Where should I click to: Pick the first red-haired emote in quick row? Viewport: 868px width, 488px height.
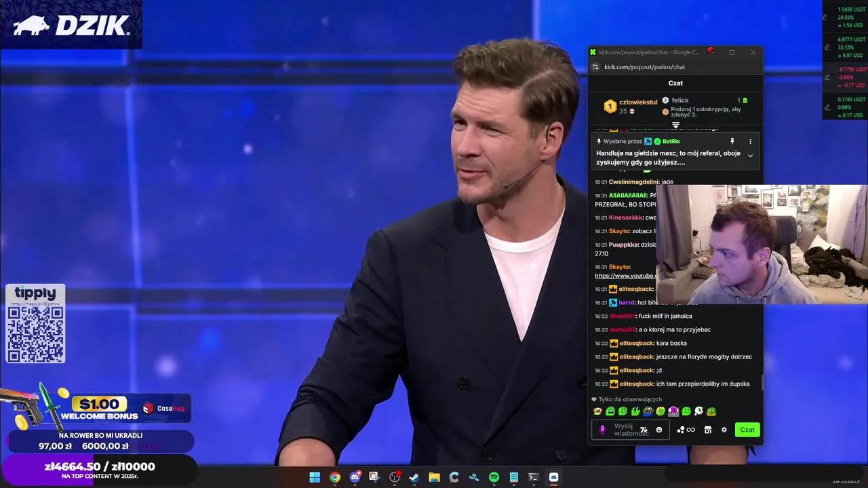tap(597, 411)
